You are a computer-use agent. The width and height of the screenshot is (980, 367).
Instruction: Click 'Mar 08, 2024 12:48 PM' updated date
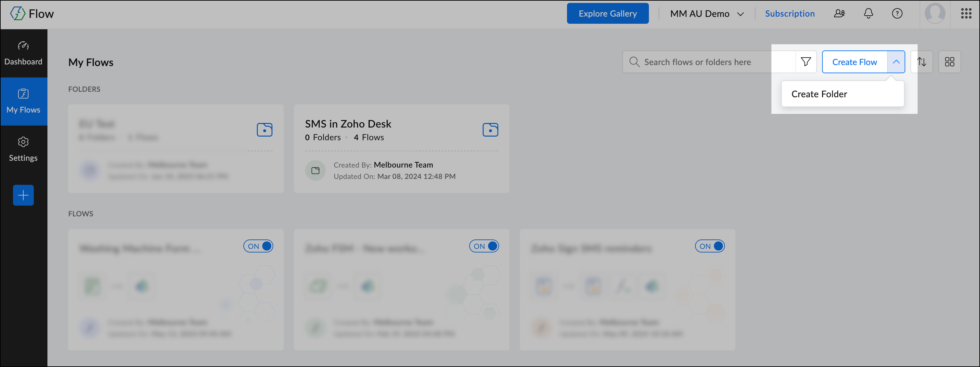tap(416, 176)
